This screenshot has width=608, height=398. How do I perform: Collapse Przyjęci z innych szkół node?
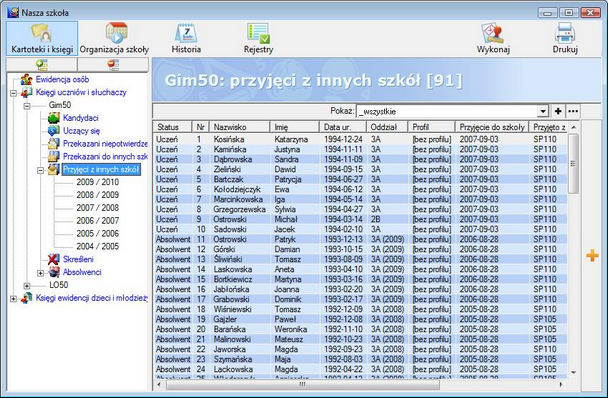[x=40, y=170]
